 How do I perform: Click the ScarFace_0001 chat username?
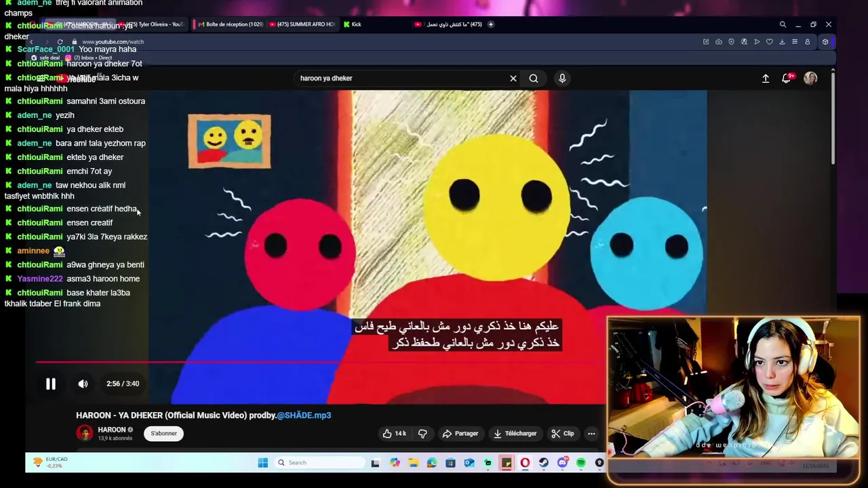(x=45, y=49)
